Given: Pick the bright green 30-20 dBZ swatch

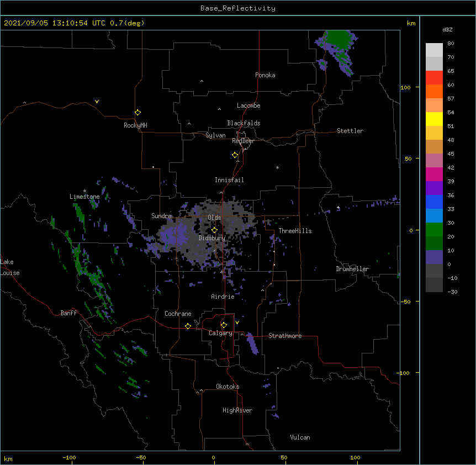Looking at the screenshot, I should tap(434, 230).
